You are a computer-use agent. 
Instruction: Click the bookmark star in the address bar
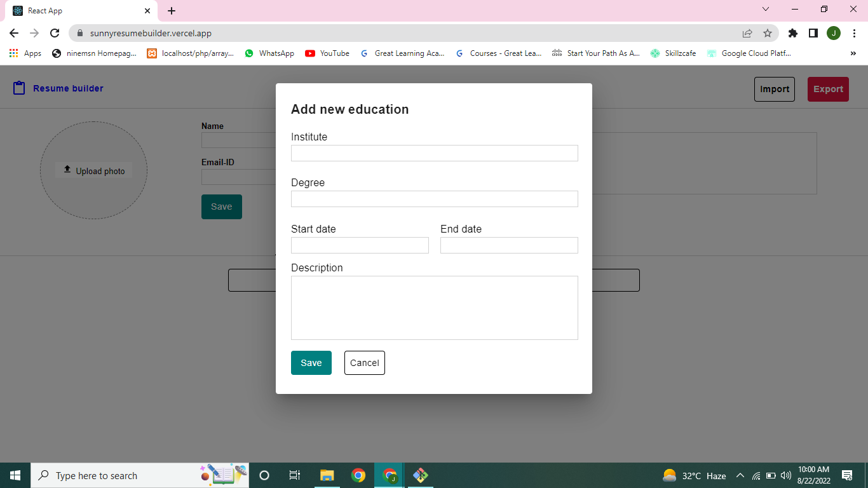pos(768,32)
